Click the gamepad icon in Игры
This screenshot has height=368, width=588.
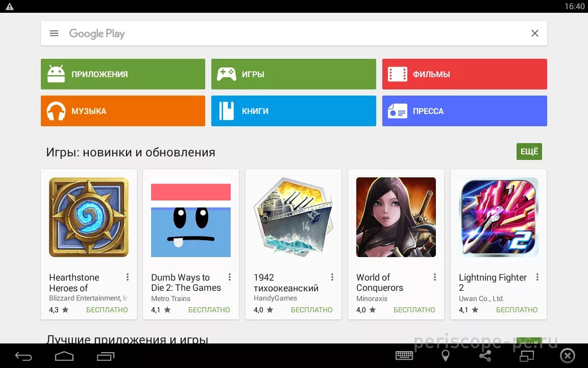pyautogui.click(x=227, y=74)
